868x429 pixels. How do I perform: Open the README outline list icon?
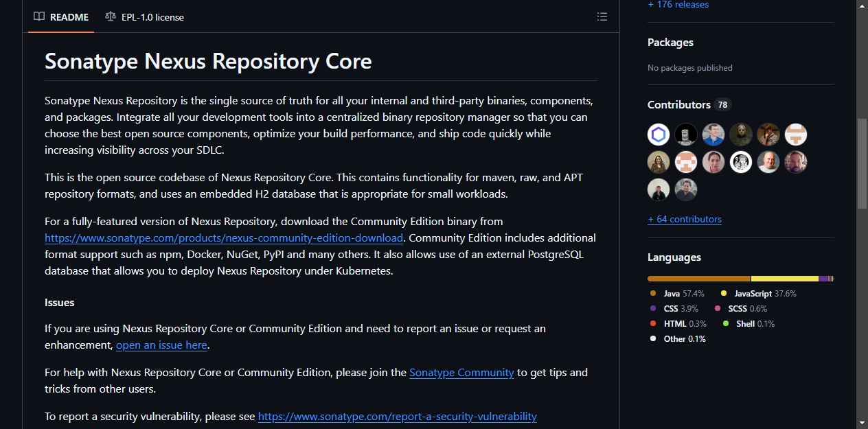(x=602, y=16)
